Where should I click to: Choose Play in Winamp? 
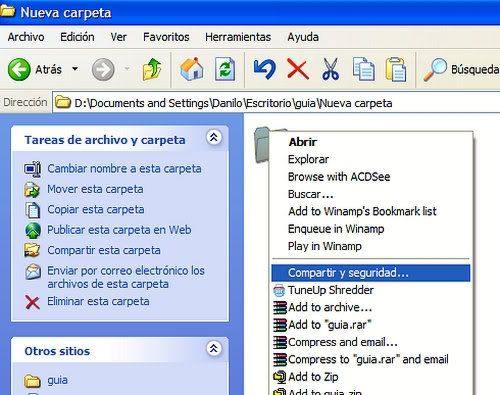[371, 246]
